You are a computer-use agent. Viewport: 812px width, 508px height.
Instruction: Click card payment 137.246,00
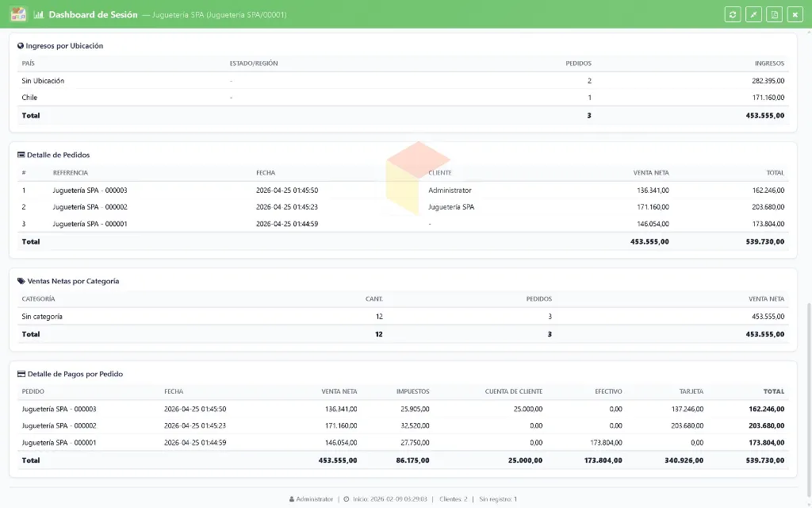coord(688,409)
